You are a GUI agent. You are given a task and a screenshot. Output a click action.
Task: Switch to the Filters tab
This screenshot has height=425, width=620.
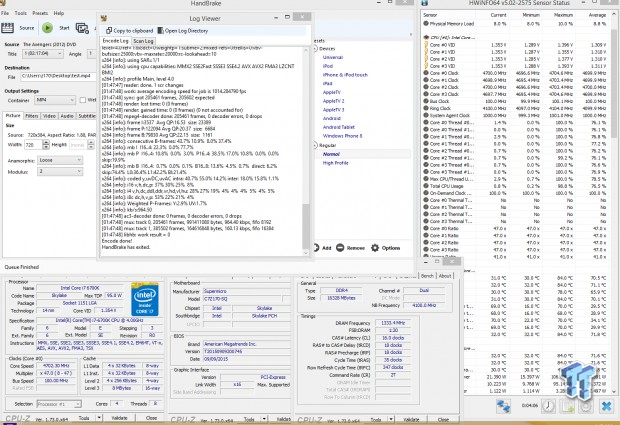coord(32,116)
